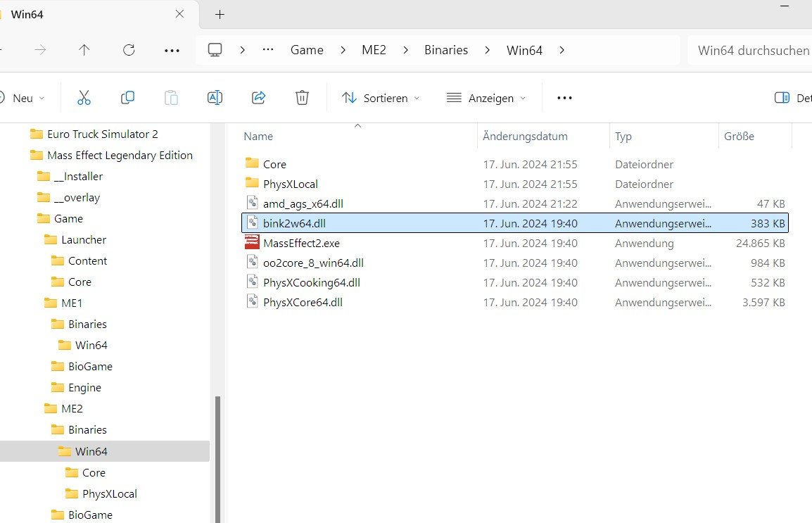
Task: Click the Core folder icon in file list
Action: click(252, 163)
